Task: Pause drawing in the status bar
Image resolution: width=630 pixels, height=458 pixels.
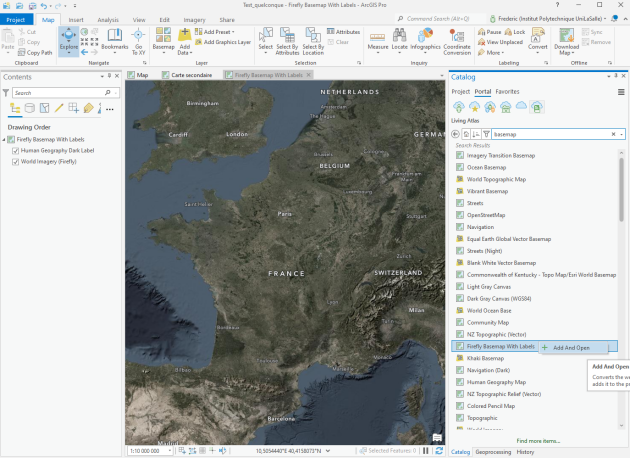Action: pos(426,451)
